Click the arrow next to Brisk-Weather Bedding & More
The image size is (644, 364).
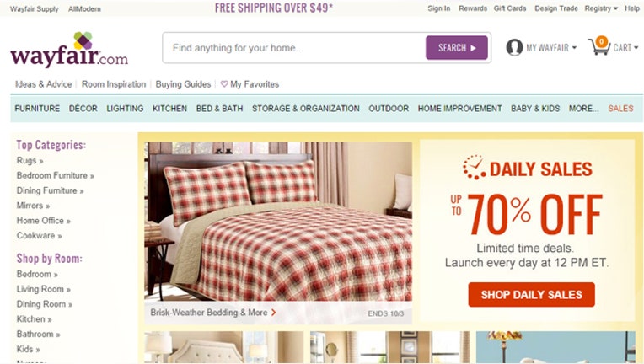274,313
